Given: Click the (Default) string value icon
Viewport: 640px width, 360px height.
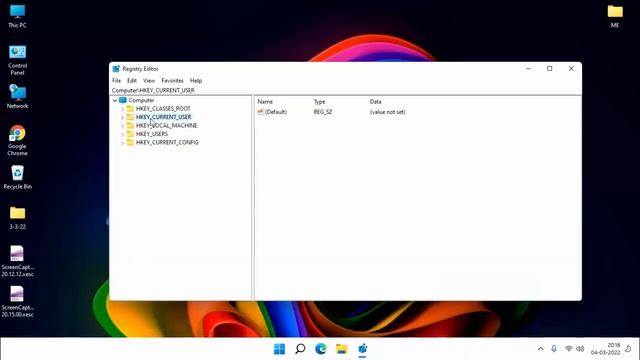Looking at the screenshot, I should pos(260,112).
